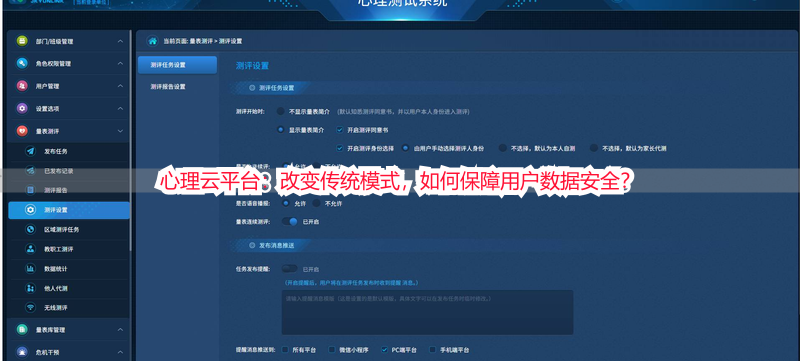
Task: Expand 用户管理 chevron
Action: click(120, 86)
